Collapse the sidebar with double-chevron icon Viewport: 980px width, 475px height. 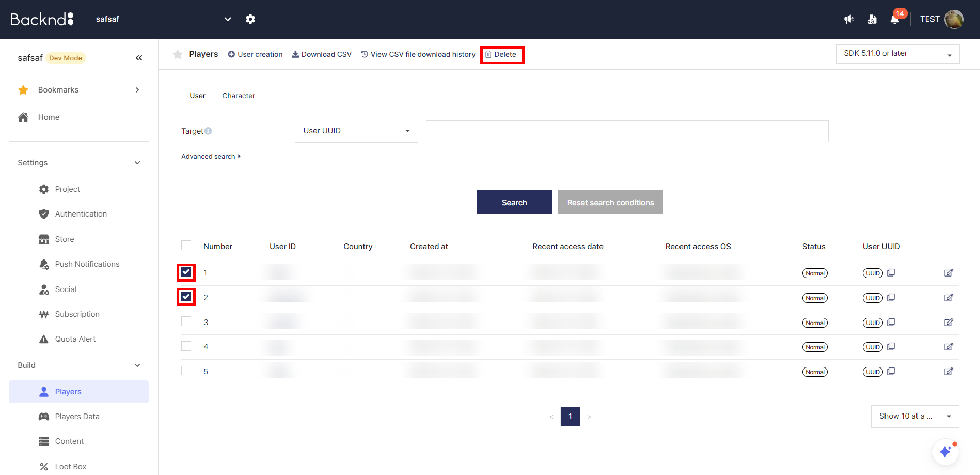click(139, 58)
